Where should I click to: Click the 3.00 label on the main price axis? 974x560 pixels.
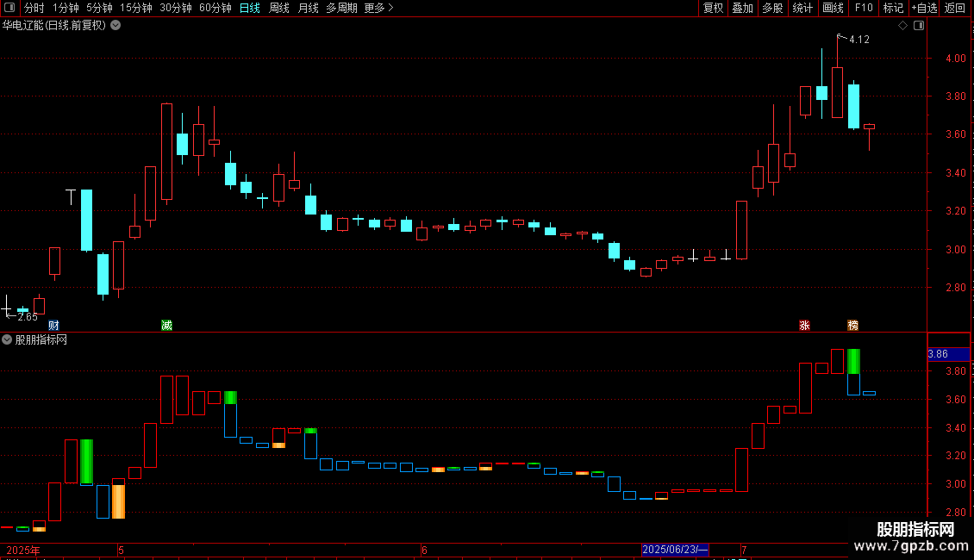(x=955, y=250)
